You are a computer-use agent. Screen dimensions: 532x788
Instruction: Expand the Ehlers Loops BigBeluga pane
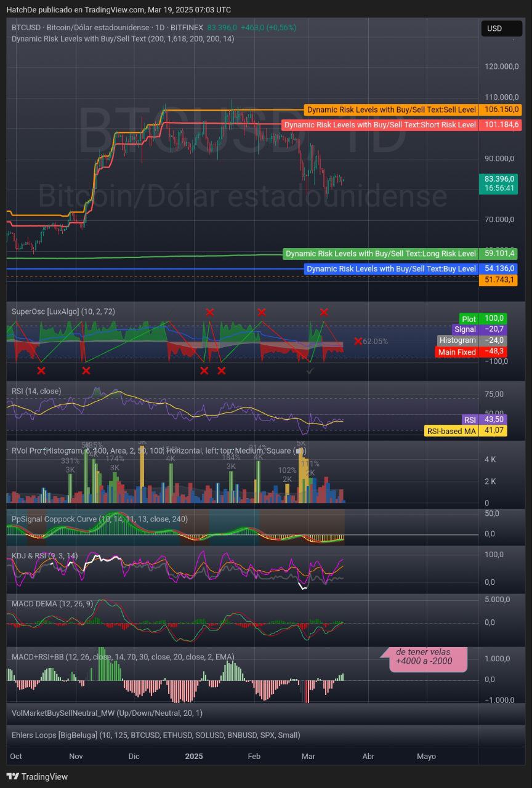click(156, 735)
